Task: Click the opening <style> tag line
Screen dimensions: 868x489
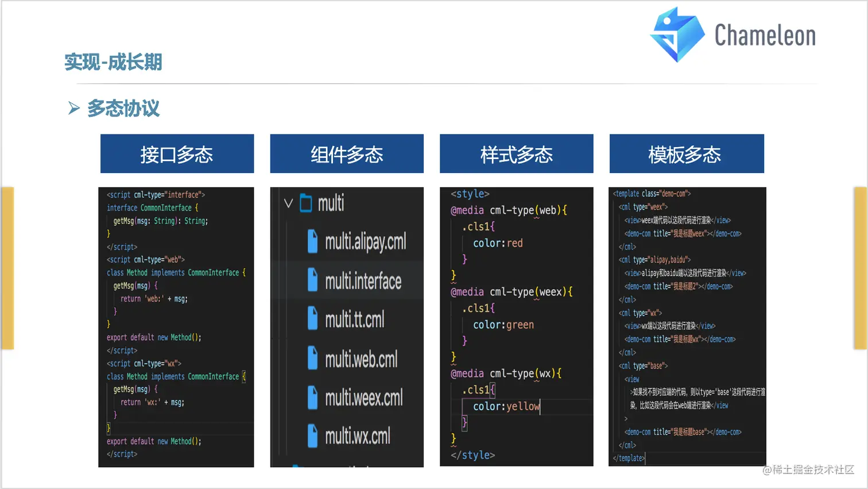Action: (470, 194)
